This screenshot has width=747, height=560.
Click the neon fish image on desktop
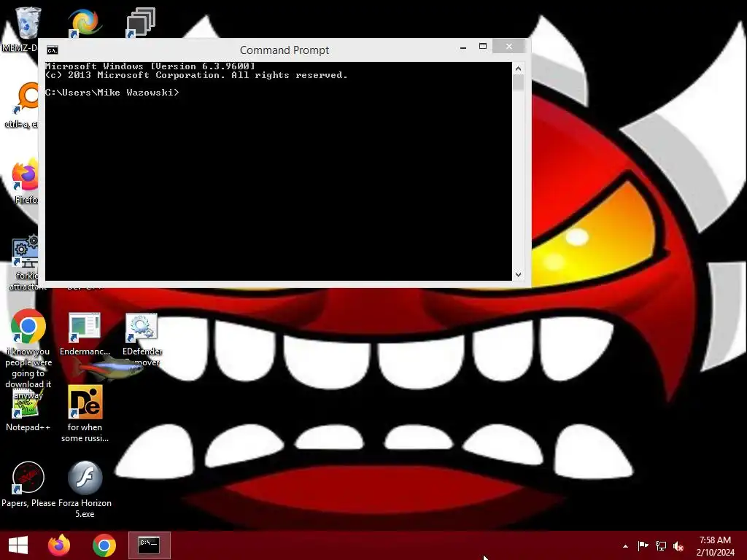pyautogui.click(x=109, y=367)
